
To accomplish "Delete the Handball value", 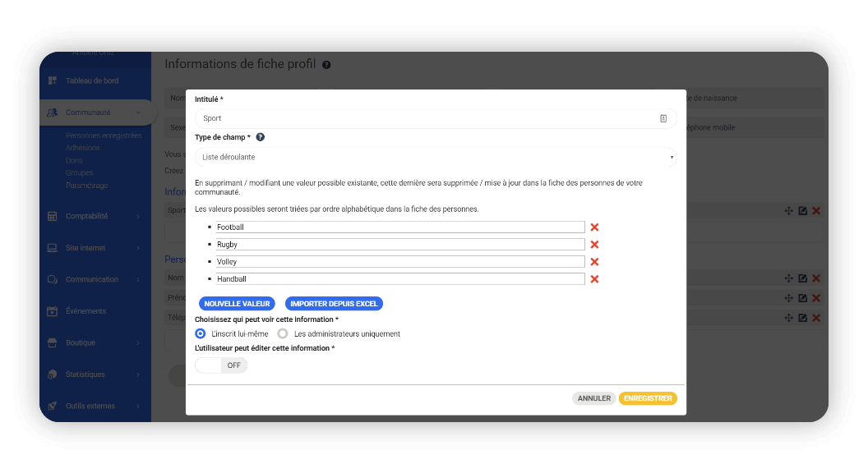I will 594,279.
